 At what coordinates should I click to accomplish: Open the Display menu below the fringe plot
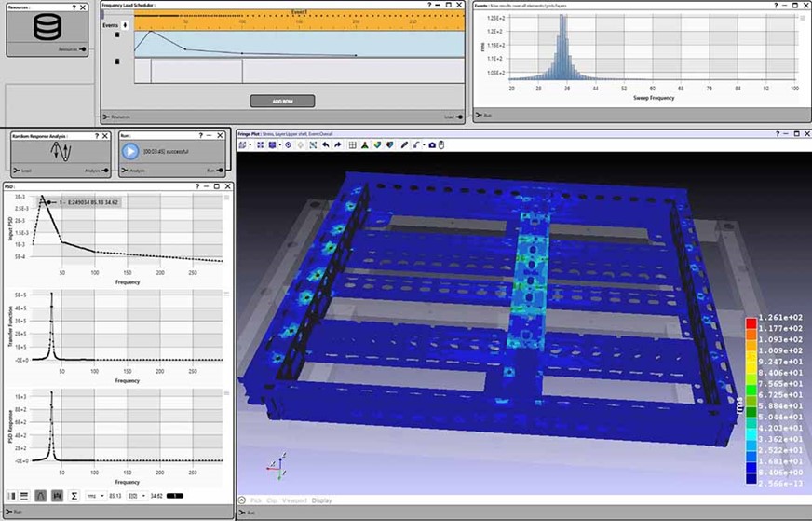tap(321, 500)
